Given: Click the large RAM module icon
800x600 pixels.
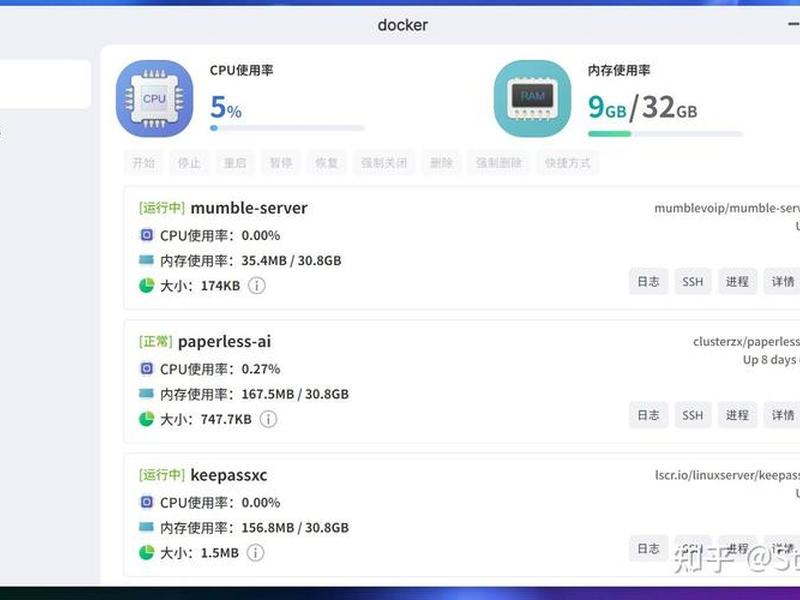Looking at the screenshot, I should tap(532, 98).
